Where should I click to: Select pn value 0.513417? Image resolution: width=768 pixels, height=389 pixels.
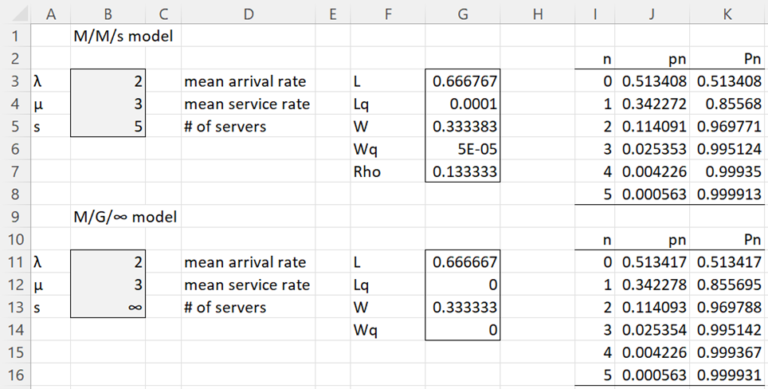pyautogui.click(x=651, y=262)
